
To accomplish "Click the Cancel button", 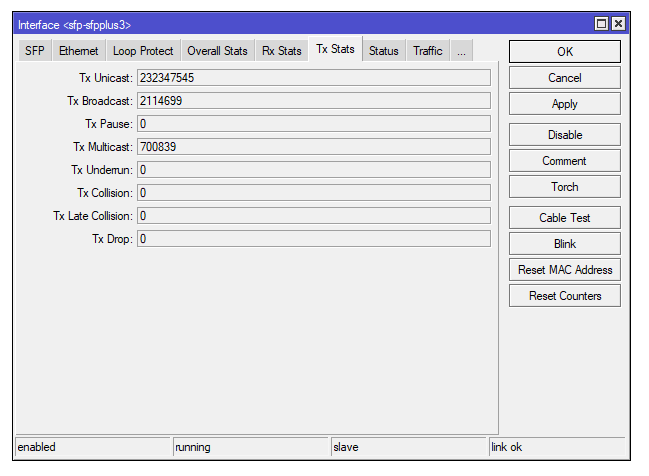I will 565,78.
